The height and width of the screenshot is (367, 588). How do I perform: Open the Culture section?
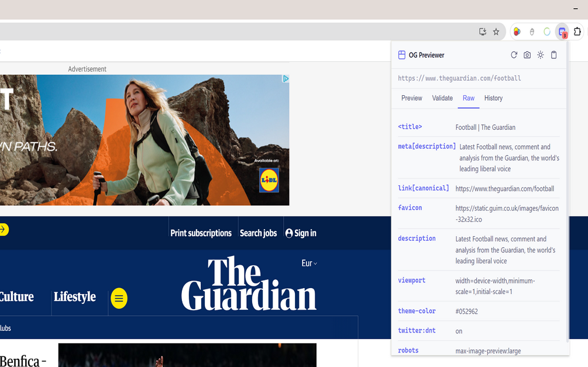pos(16,297)
